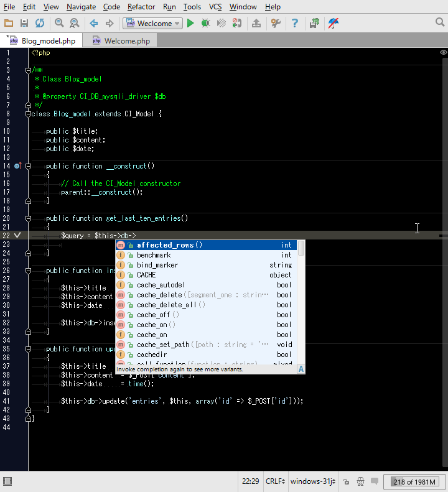Collapse the function fold marker at line 26
The width and height of the screenshot is (448, 492).
point(28,271)
